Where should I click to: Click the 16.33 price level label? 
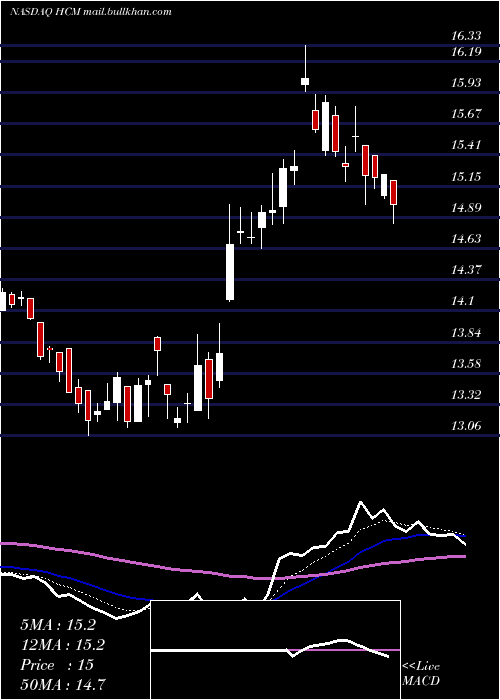pyautogui.click(x=466, y=36)
